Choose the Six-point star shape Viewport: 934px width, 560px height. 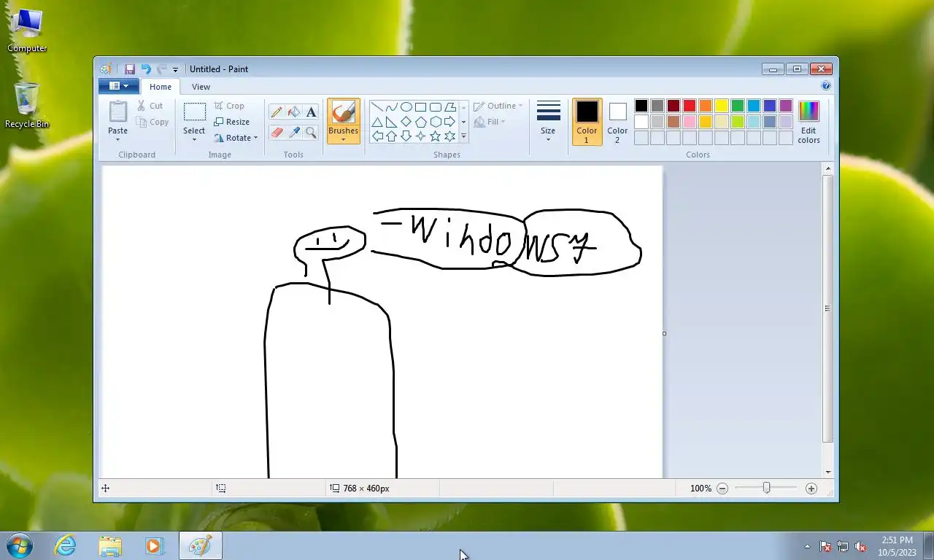coord(450,136)
